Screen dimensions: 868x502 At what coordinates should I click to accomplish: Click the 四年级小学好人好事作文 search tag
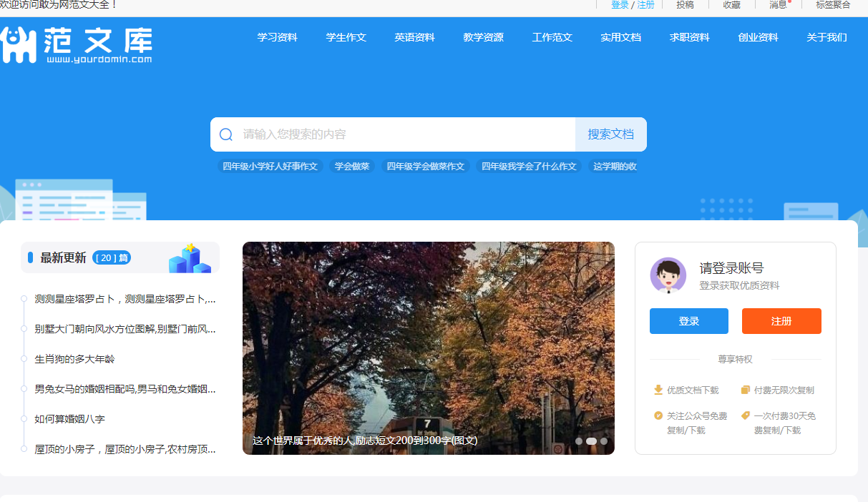point(270,166)
